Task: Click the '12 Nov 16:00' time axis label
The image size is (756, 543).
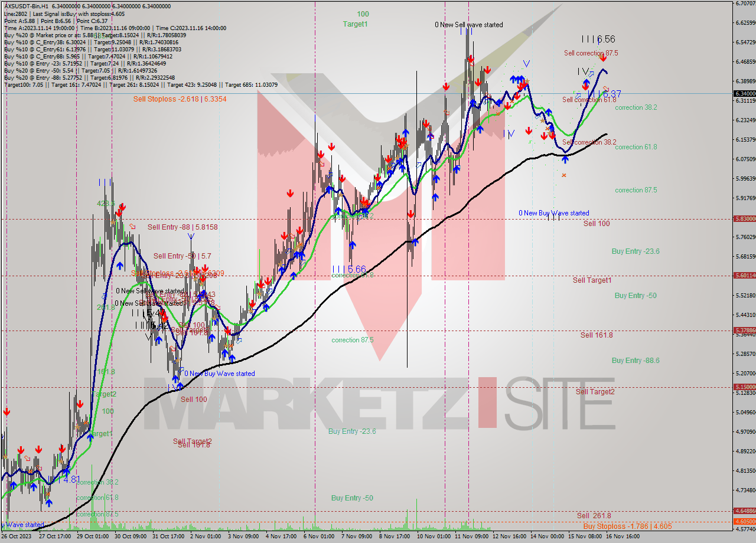Action: tap(510, 537)
